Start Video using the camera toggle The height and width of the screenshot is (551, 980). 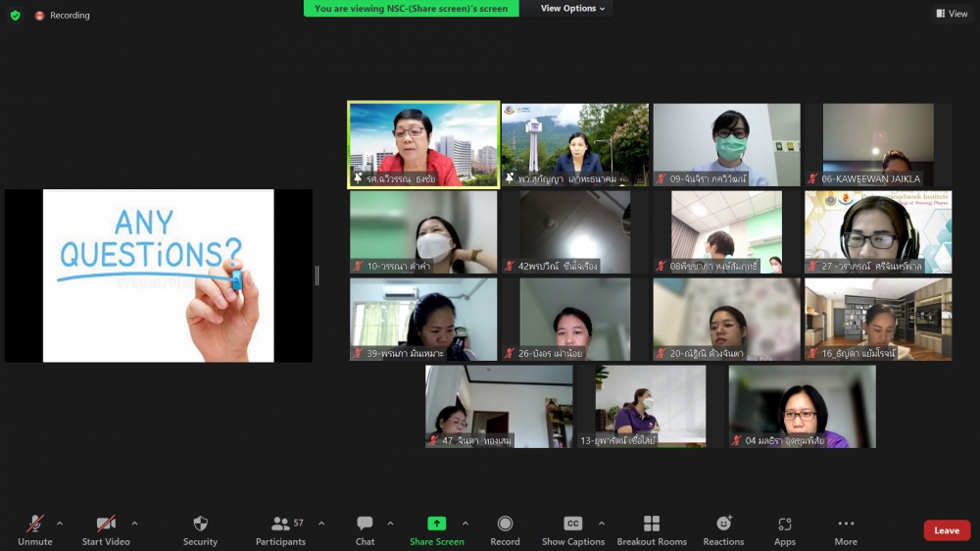click(106, 525)
